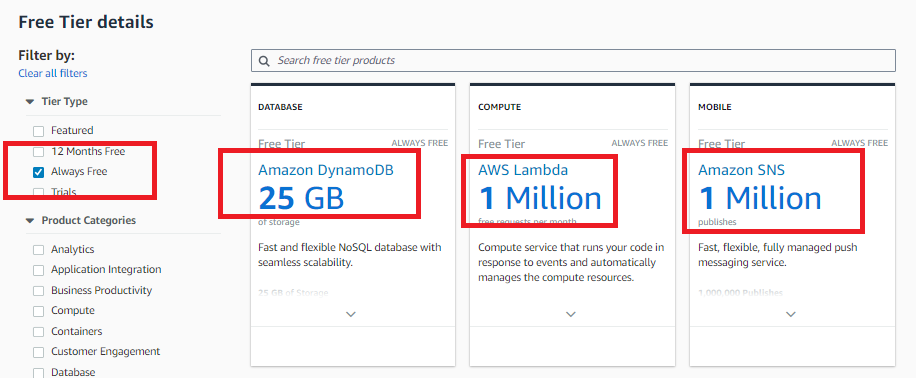Click ALWAYS FREE badge on Lambda card
This screenshot has height=378, width=916.
640,143
